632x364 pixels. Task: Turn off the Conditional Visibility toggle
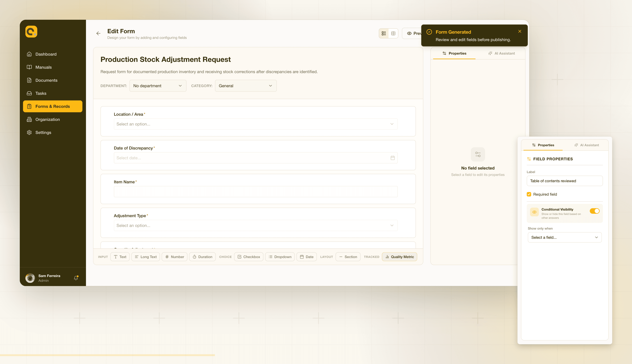pos(594,211)
